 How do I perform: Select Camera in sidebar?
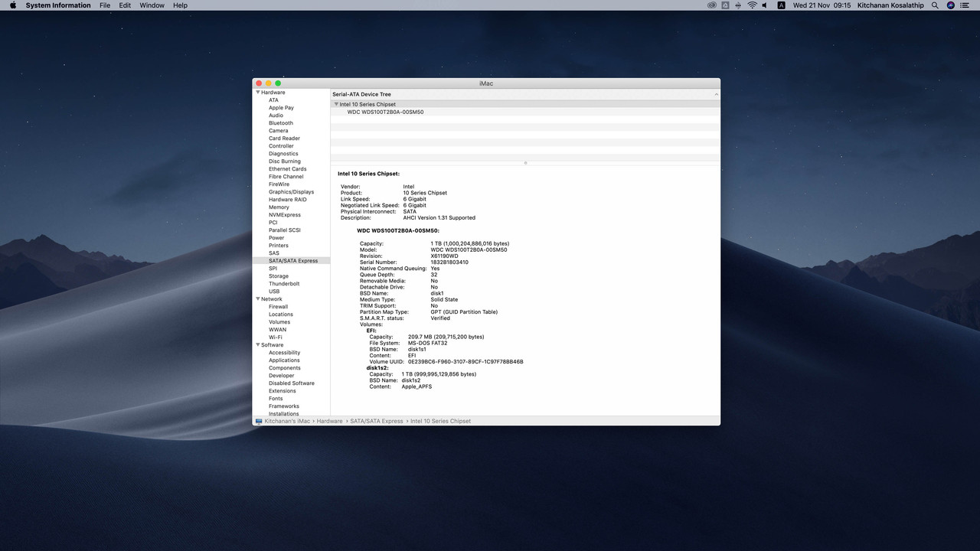click(x=279, y=131)
